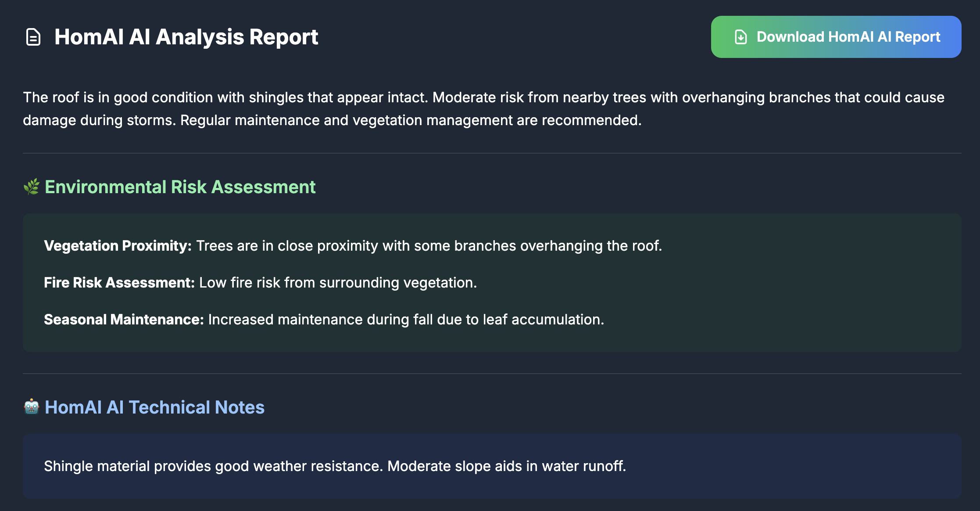Image resolution: width=980 pixels, height=511 pixels.
Task: Click the shingle material technical note text
Action: (x=215, y=466)
